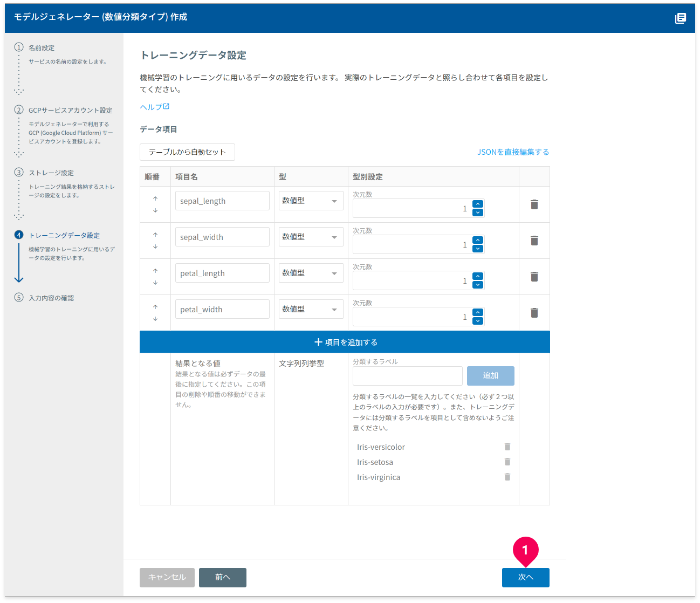
Task: Click the 追加 label button
Action: [491, 375]
